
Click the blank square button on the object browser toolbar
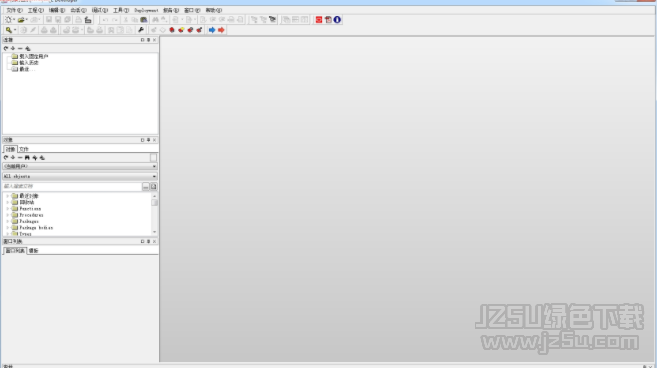pyautogui.click(x=153, y=158)
